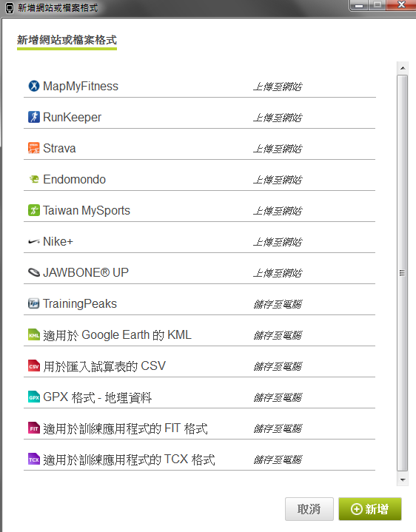Click 上傳至網站 text in MapMyFitness row
Screen dimensions: 416x532
pyautogui.click(x=278, y=87)
